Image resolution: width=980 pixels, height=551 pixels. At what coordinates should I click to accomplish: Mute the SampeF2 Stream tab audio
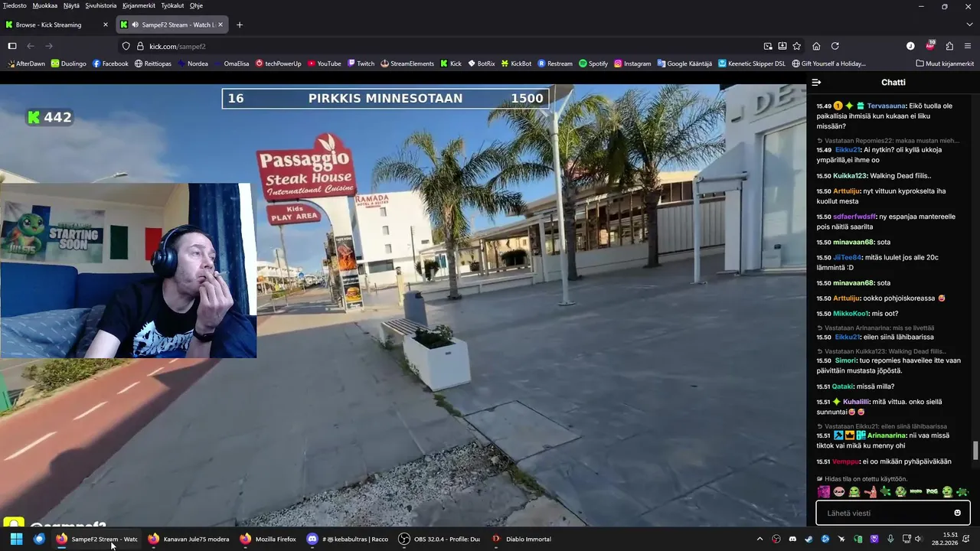(135, 24)
